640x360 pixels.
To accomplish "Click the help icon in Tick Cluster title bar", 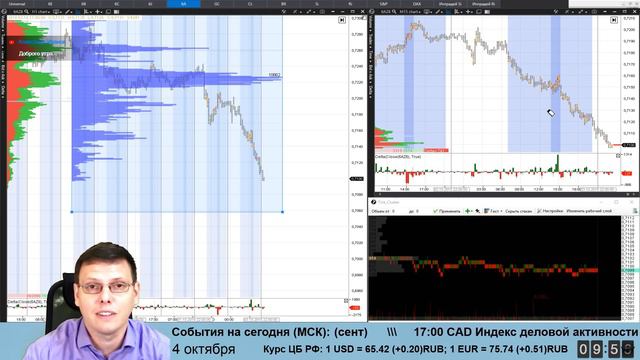I will click(x=373, y=202).
